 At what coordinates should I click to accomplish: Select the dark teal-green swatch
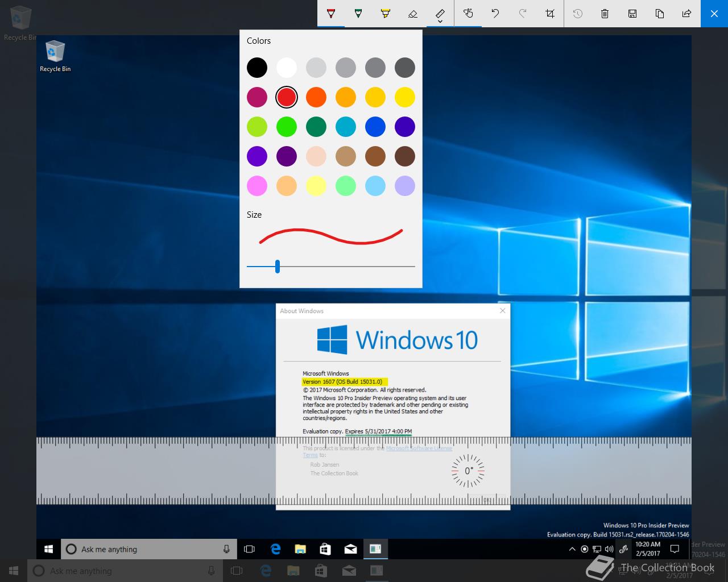tap(316, 127)
